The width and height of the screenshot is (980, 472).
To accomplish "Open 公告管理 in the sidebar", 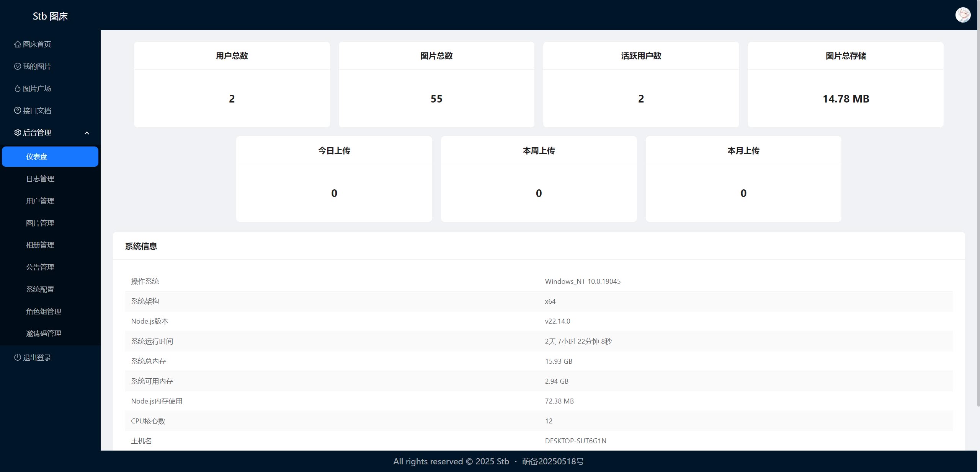I will (x=40, y=267).
